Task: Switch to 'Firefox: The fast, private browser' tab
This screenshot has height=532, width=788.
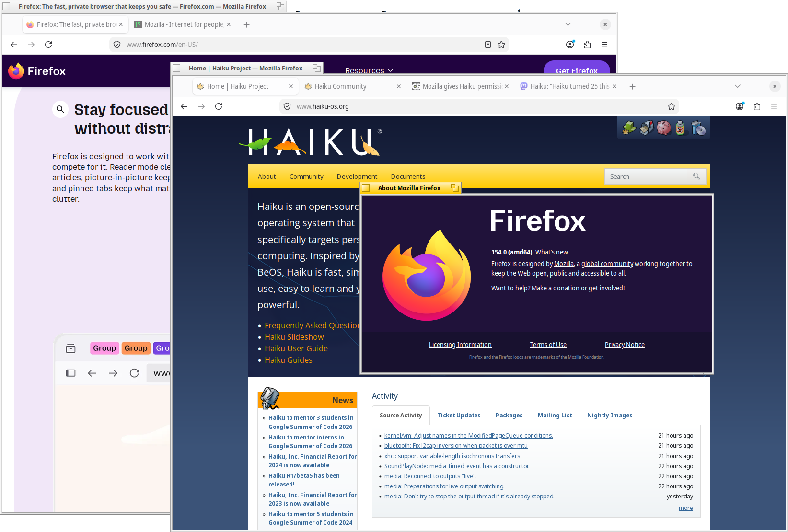Action: 75,24
